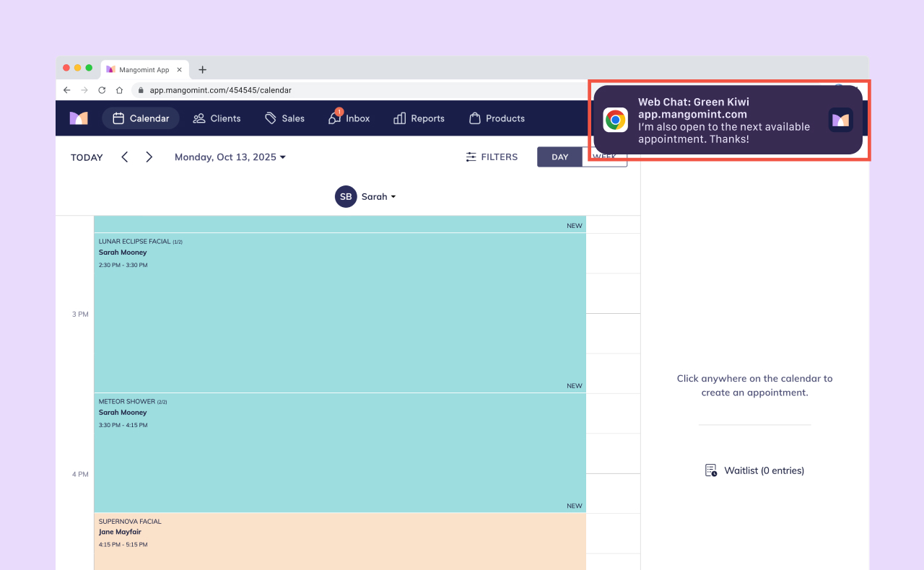
Task: Open the Clients section from the navigation
Action: coord(217,118)
